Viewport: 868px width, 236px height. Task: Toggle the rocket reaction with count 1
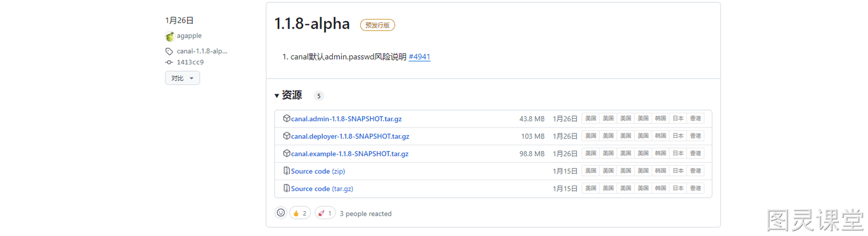pos(325,213)
